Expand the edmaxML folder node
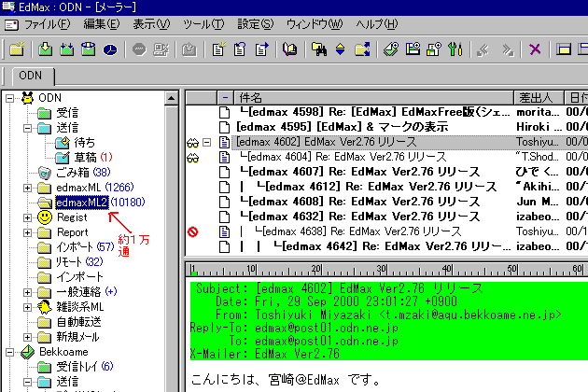 [27, 188]
